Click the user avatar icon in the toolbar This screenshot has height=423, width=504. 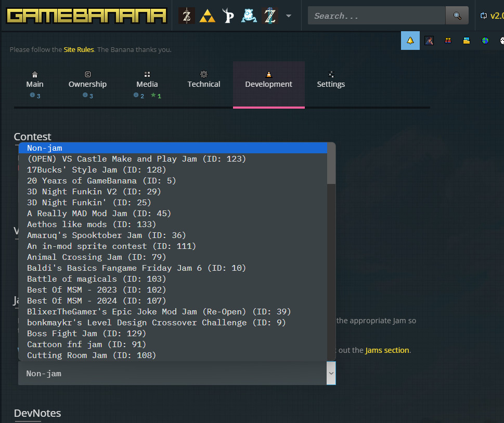click(429, 41)
